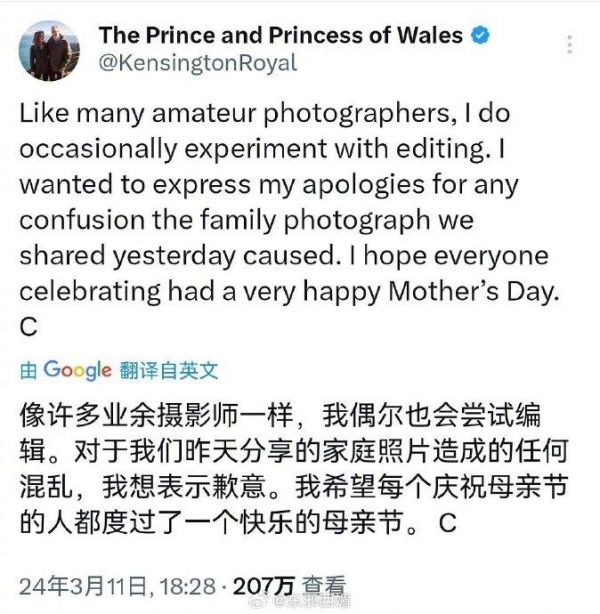Click the blue verified checkmark badge
Screen dimensions: 600x614
pos(481,36)
